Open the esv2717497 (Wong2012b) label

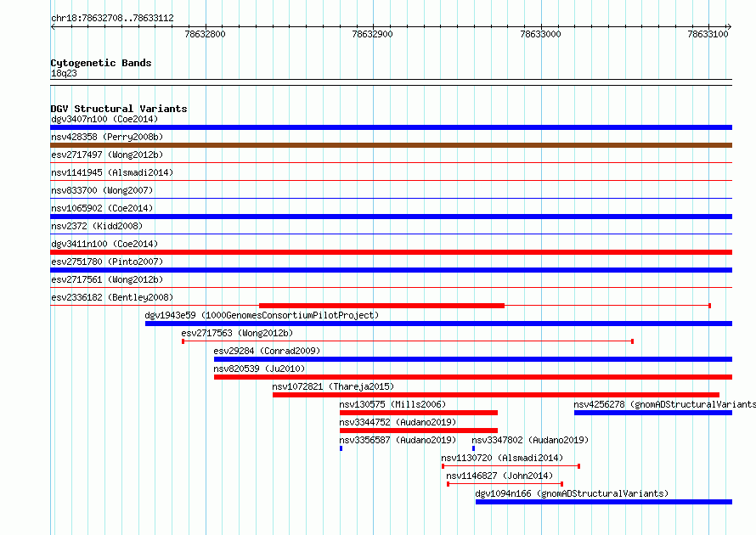(107, 155)
